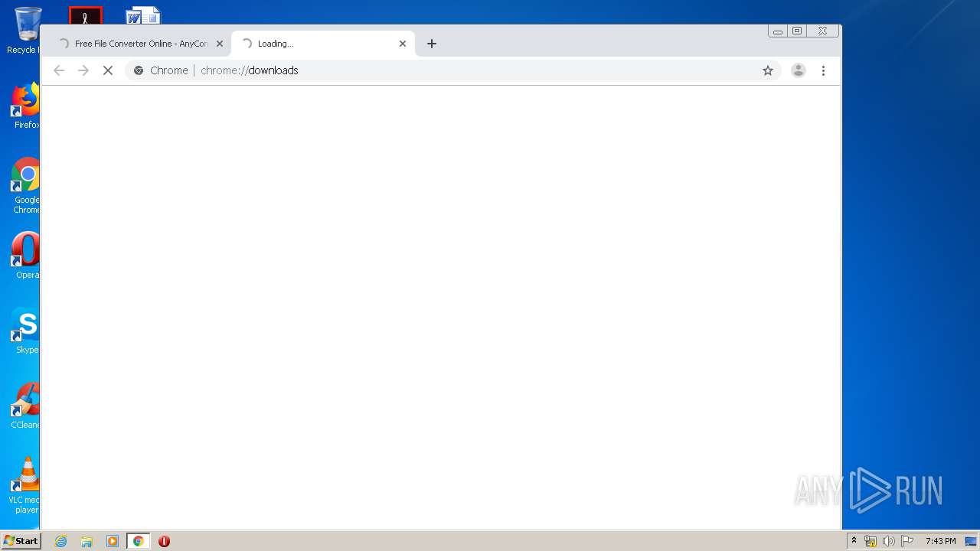Open Action Center flag icon
The height and width of the screenshot is (551, 980).
coord(907,541)
